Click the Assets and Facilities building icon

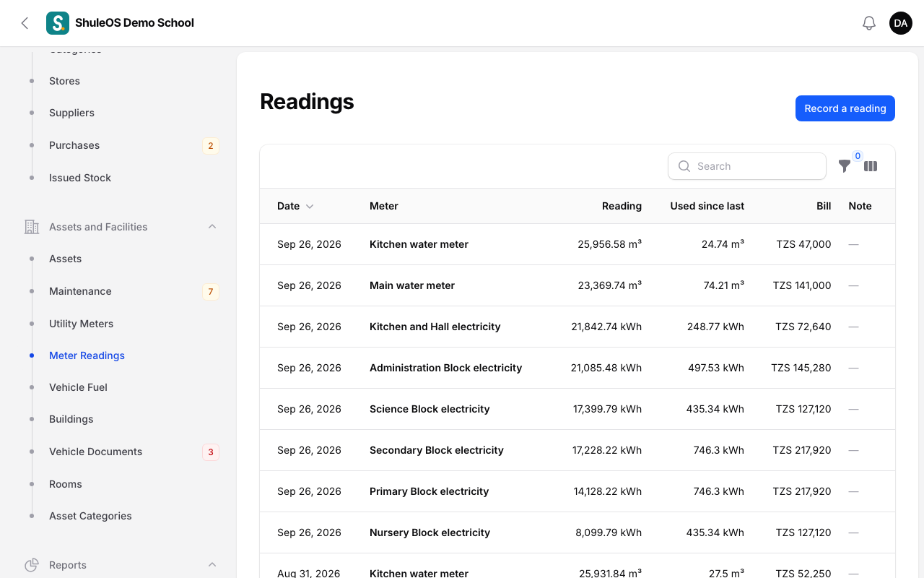coord(32,227)
